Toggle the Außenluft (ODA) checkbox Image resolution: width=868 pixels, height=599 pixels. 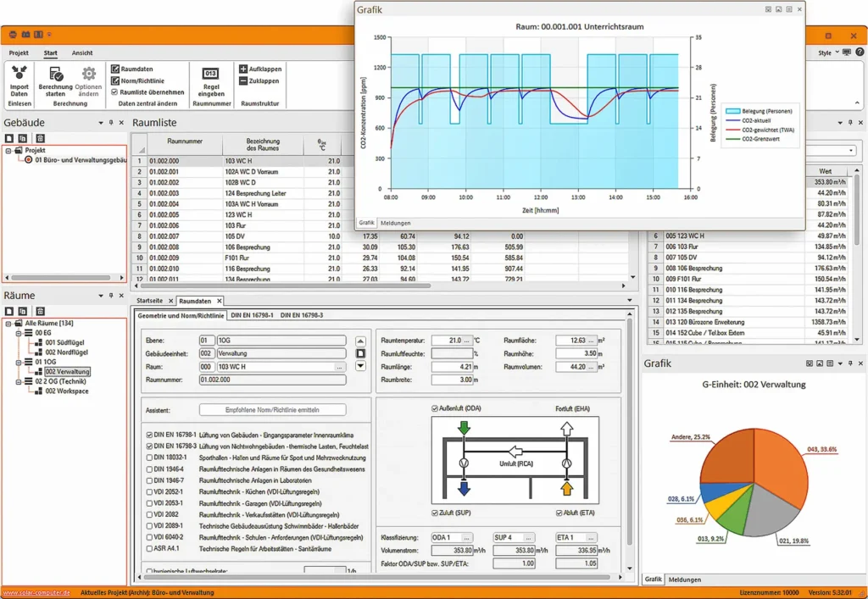[x=435, y=408]
